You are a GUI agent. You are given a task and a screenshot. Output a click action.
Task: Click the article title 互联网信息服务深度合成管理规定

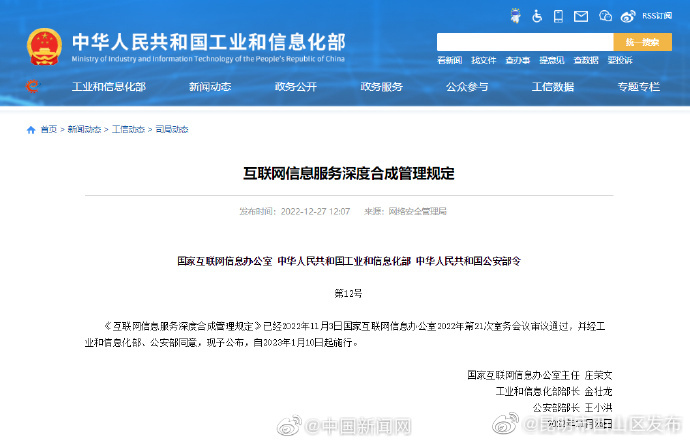pos(349,173)
